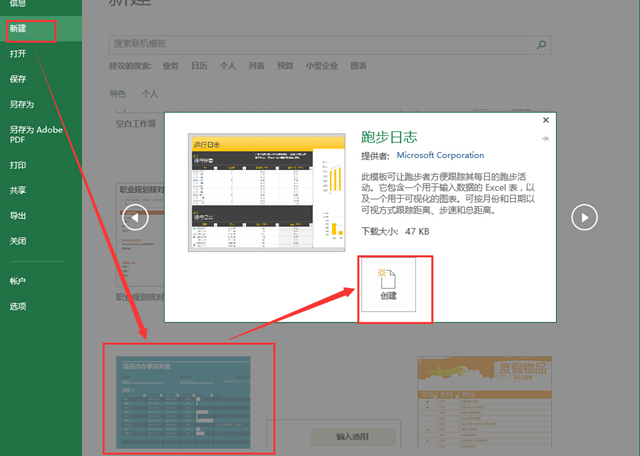Open the 导出 option
This screenshot has height=456, width=640.
(18, 216)
